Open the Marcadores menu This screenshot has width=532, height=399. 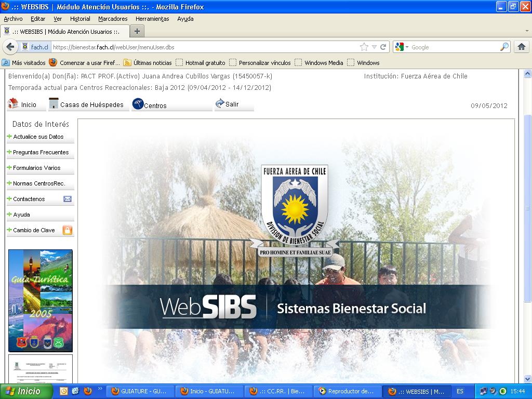point(113,19)
